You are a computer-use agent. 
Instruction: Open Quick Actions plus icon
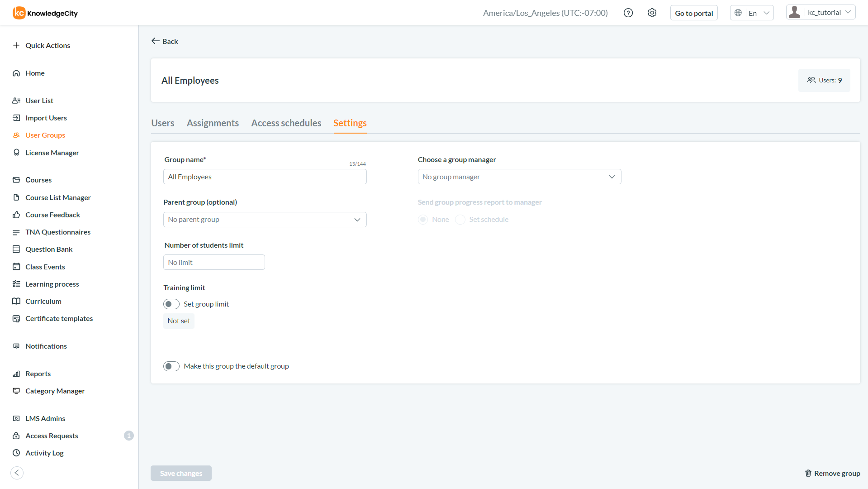tap(16, 45)
